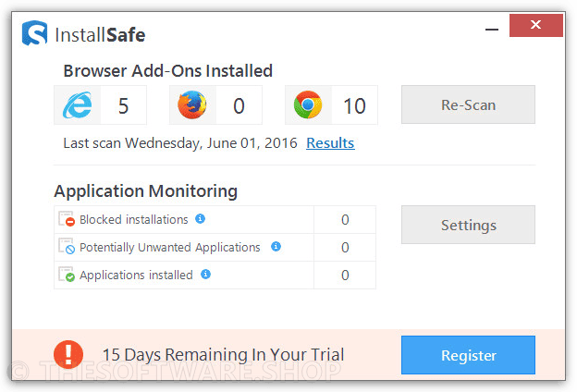Select the Firefox browser icon

point(192,104)
